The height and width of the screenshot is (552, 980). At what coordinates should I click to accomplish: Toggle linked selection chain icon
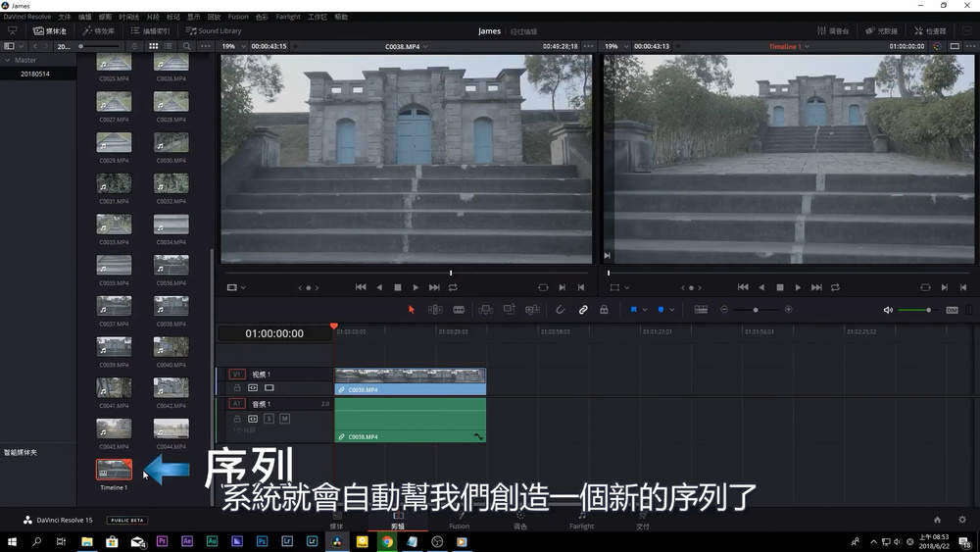pos(582,310)
